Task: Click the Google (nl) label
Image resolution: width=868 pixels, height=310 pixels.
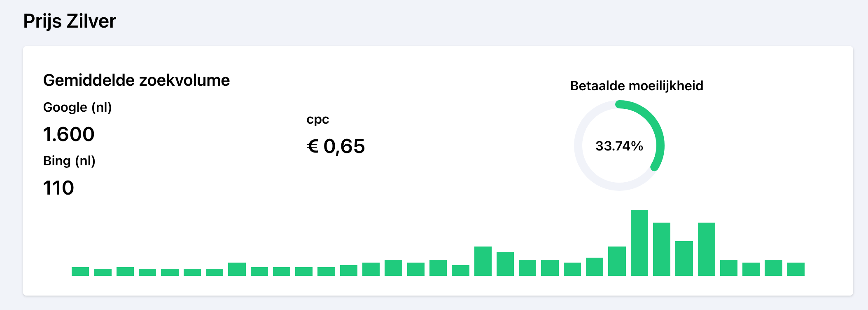Action: pos(77,107)
